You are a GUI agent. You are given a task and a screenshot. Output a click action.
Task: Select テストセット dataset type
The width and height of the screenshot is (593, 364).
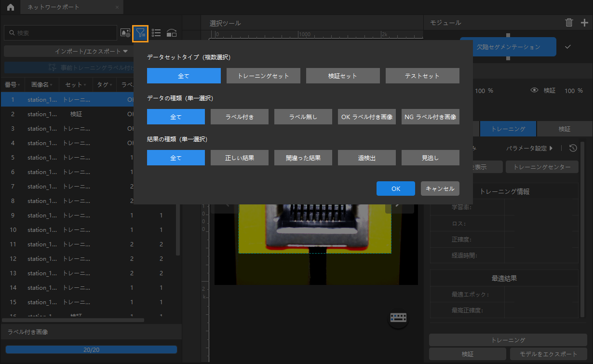422,76
